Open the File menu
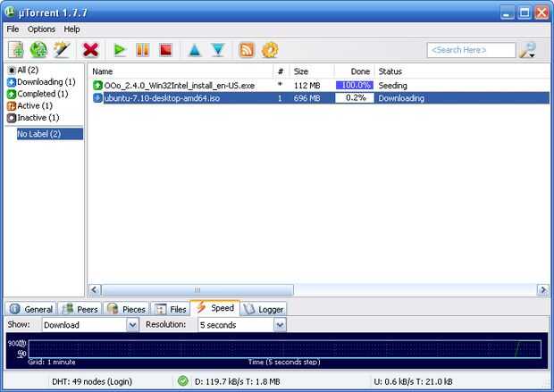 pos(13,29)
